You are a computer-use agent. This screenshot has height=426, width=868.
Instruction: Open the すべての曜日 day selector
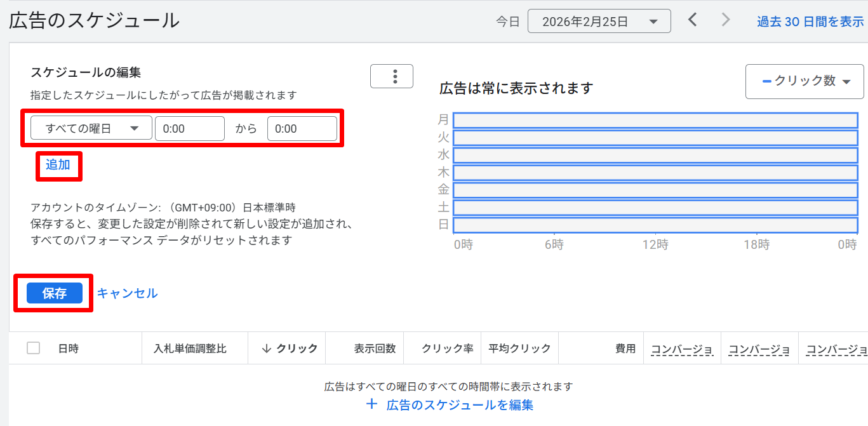(91, 127)
